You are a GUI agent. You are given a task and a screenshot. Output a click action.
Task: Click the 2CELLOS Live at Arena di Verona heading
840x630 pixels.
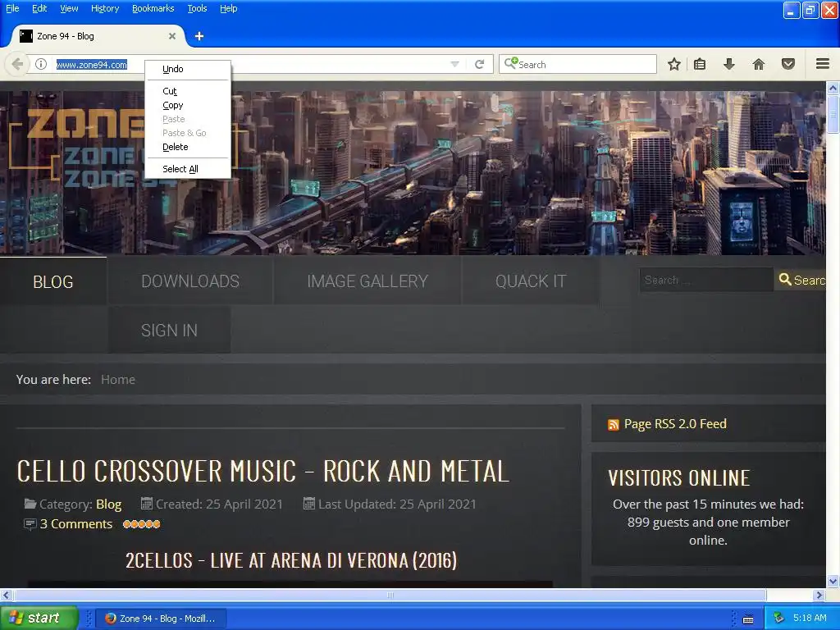coord(291,561)
